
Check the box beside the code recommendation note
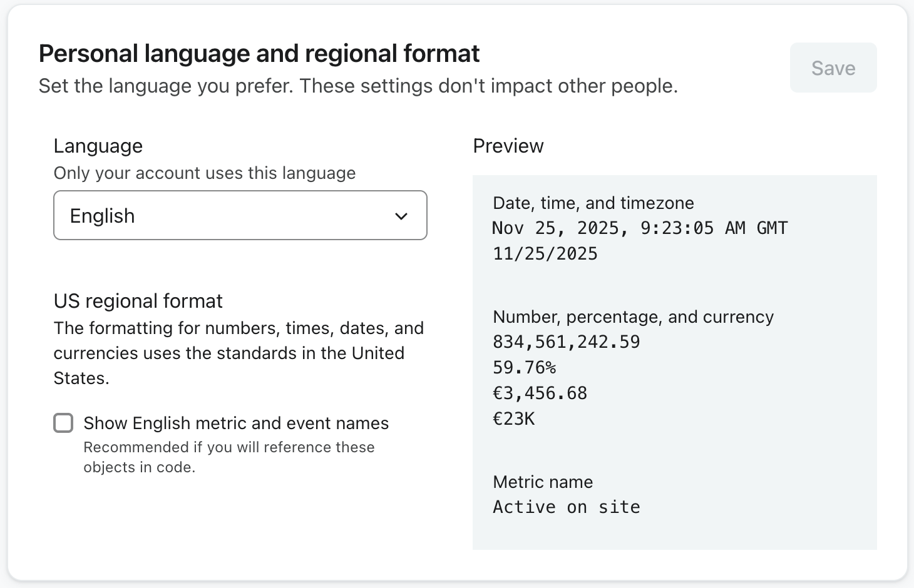63,423
